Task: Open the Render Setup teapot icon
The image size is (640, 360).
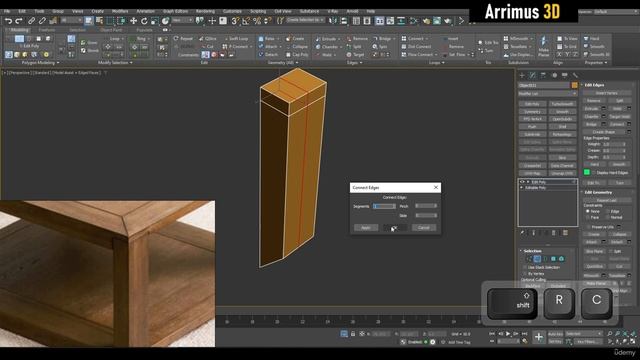Action: coord(426,21)
